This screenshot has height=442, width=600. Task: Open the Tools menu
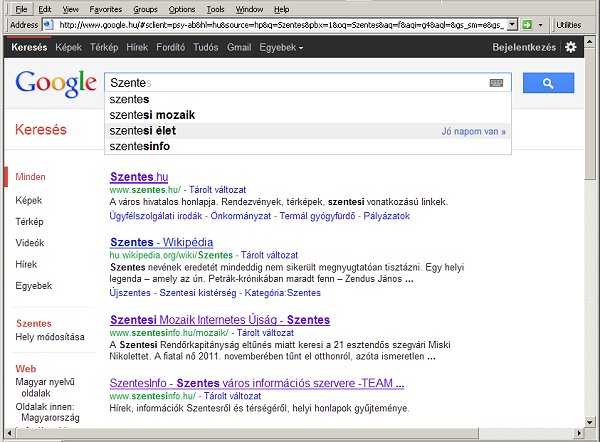coord(215,9)
